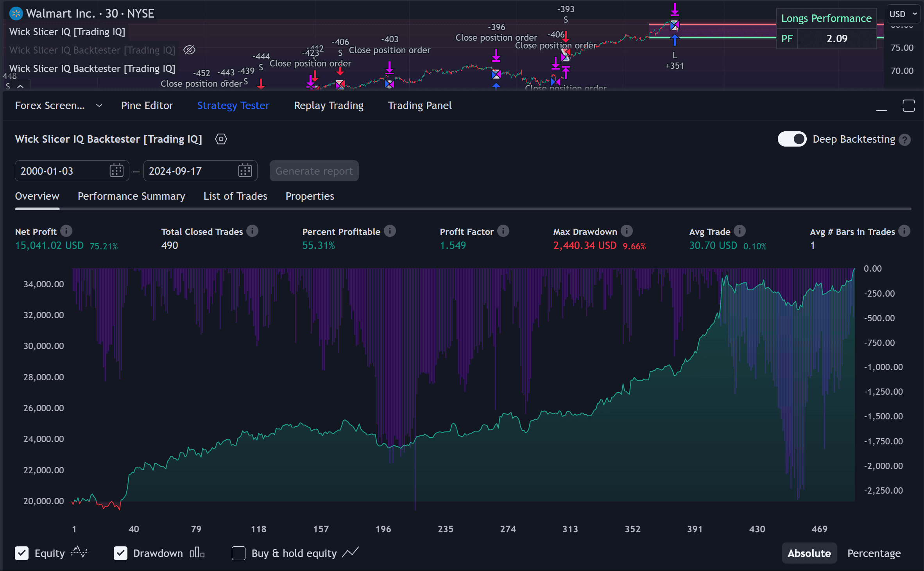Click Percent Profitable info icon
The width and height of the screenshot is (924, 571).
390,231
